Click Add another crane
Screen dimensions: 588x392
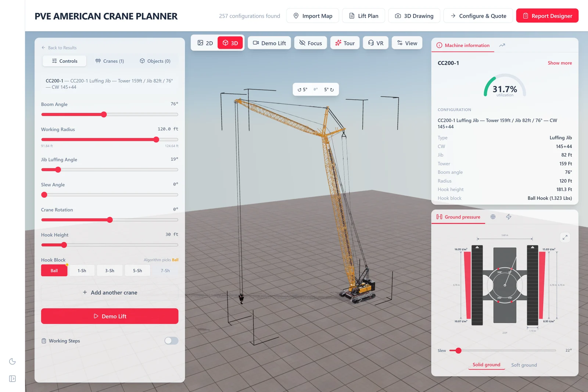pos(110,292)
